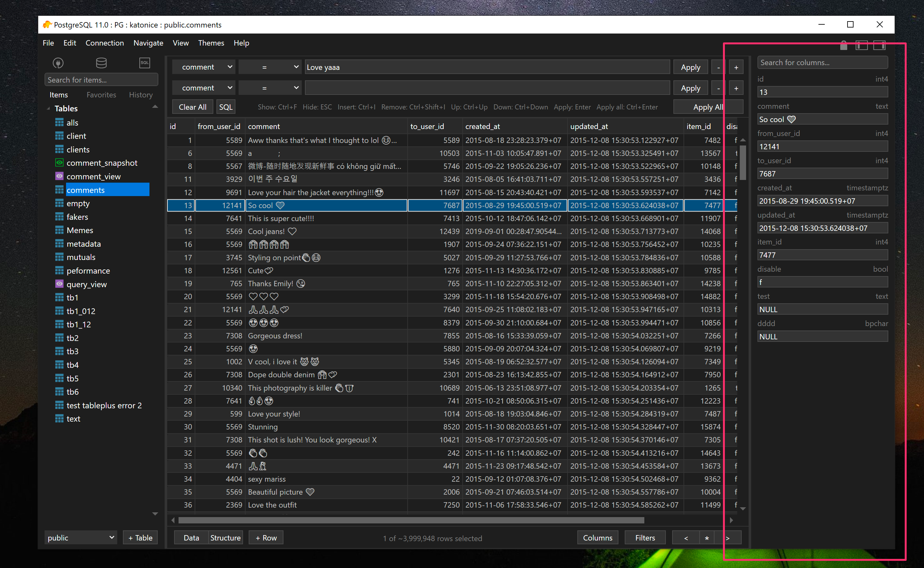Click the horizontal scrollbar under data grid

pyautogui.click(x=411, y=520)
